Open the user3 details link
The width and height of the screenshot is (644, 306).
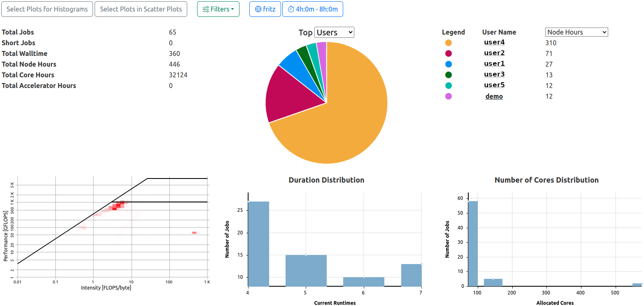pyautogui.click(x=494, y=74)
